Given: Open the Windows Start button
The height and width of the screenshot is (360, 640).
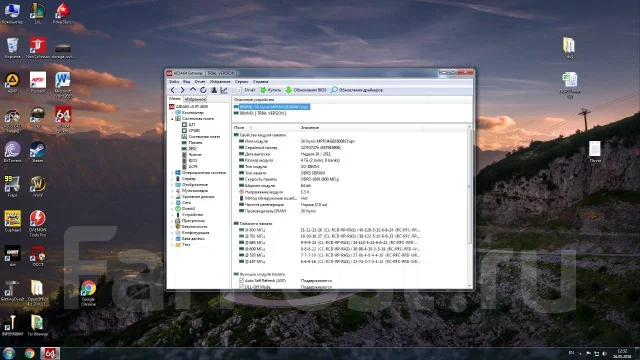Looking at the screenshot, I should tap(9, 353).
